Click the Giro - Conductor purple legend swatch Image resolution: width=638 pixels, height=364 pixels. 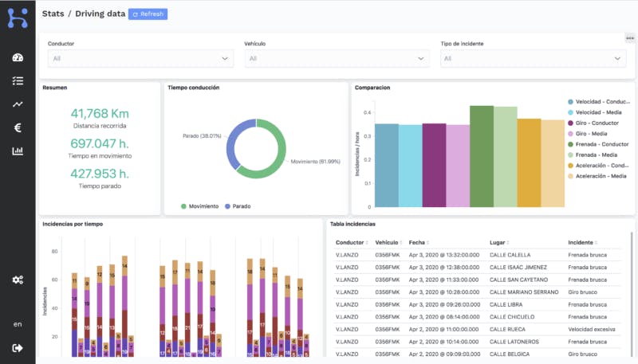pos(570,123)
